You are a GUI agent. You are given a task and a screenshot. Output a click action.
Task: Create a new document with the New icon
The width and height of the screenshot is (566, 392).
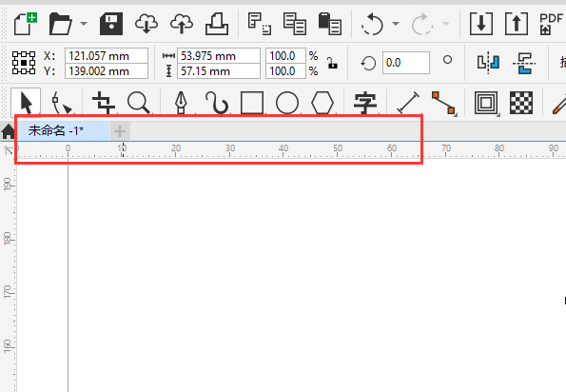[x=26, y=24]
